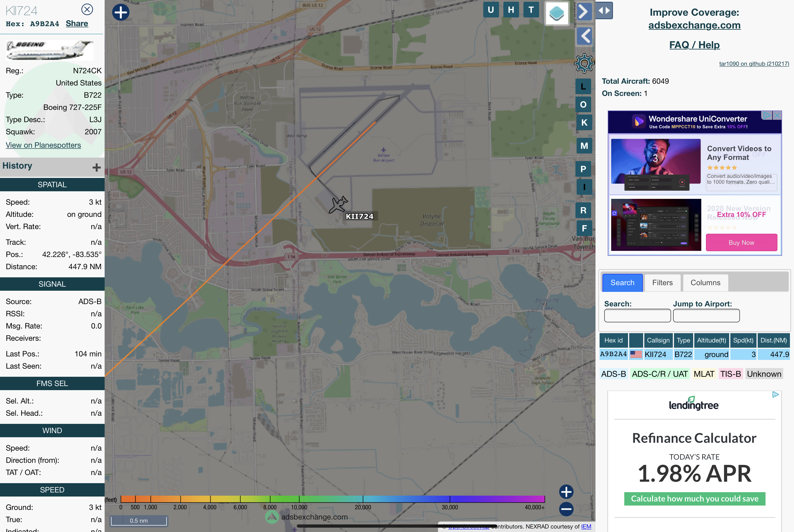Open map settings gear icon
Viewport: 794px width, 532px height.
pos(584,63)
